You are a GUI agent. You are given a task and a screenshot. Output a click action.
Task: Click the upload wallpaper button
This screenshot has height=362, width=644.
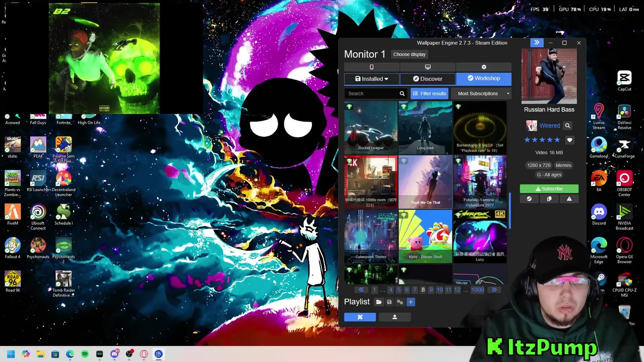pos(394,317)
